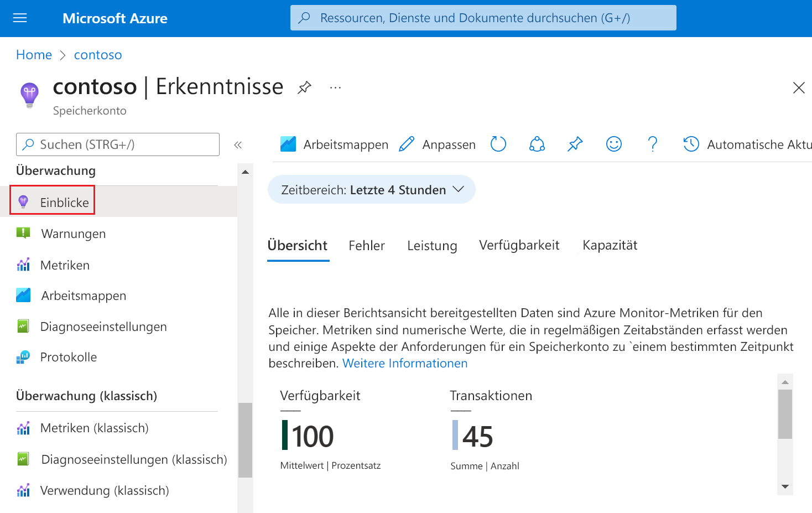Open the Zeitbereich time range dropdown
The image size is (812, 513).
point(372,189)
